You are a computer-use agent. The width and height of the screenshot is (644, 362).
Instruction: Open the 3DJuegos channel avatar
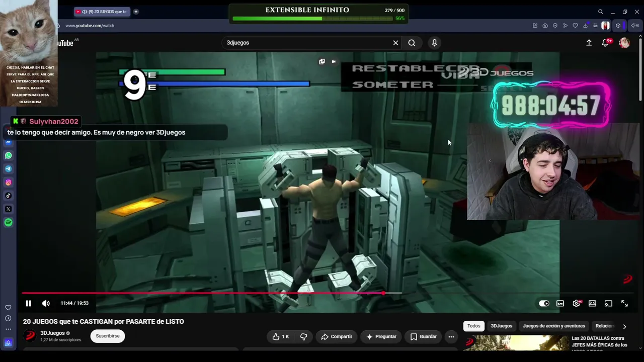tap(30, 335)
